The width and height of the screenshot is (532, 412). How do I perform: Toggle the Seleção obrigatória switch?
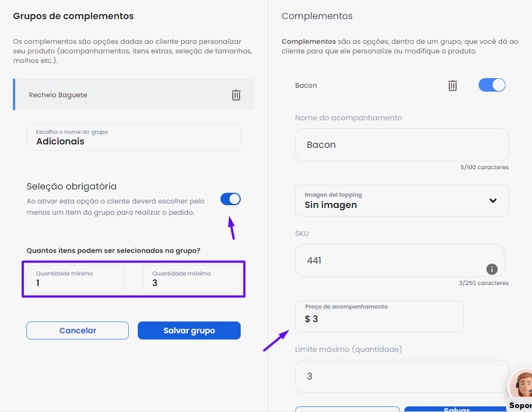coord(231,199)
